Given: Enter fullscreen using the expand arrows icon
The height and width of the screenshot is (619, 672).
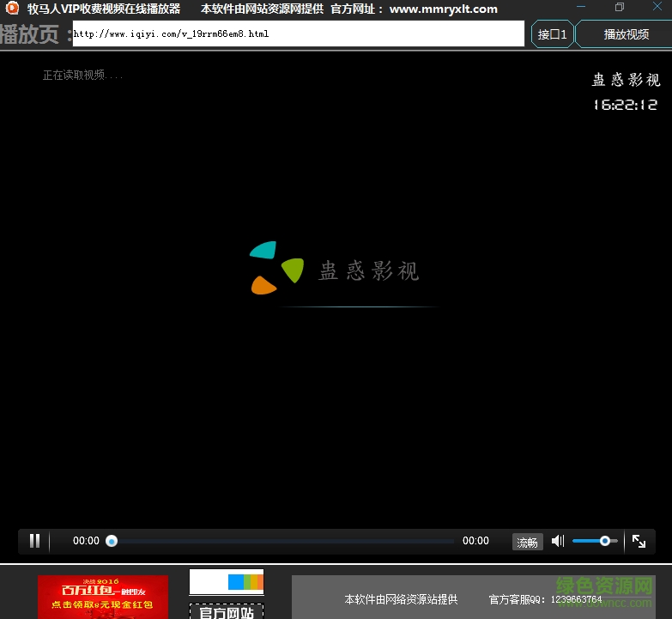Looking at the screenshot, I should tap(639, 542).
